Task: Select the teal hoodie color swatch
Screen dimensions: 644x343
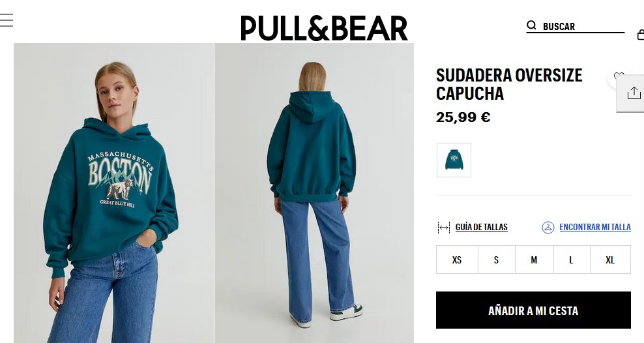Action: [454, 160]
